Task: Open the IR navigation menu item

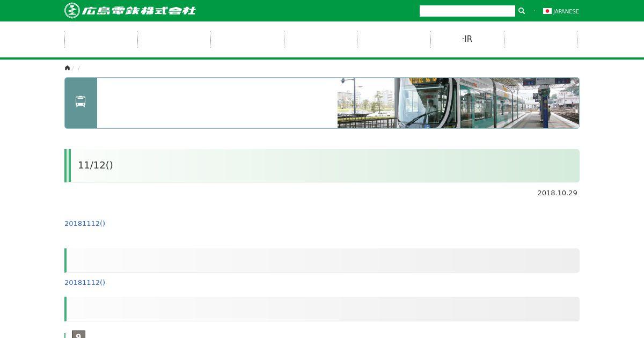Action: [x=467, y=39]
